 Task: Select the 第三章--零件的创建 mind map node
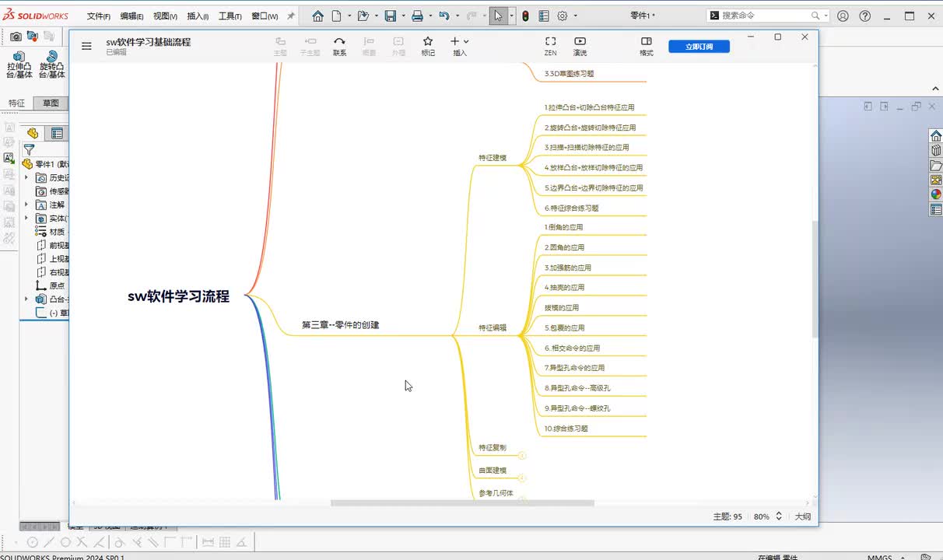pos(340,325)
